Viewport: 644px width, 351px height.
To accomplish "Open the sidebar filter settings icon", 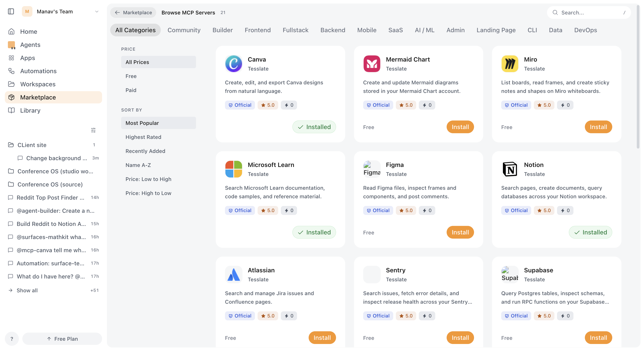I will [93, 130].
